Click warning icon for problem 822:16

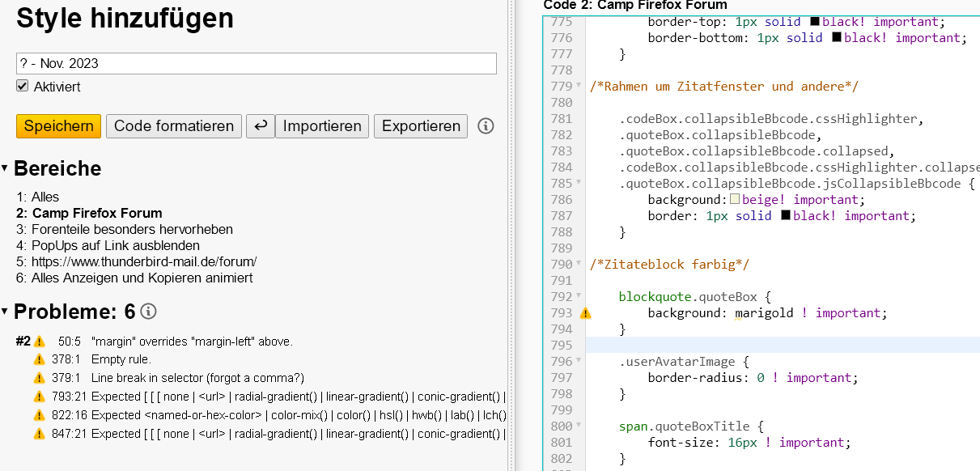click(x=39, y=415)
